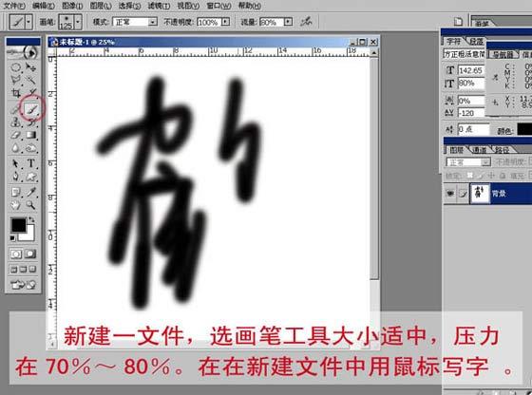Open the 视图(V) menu

pos(188,6)
